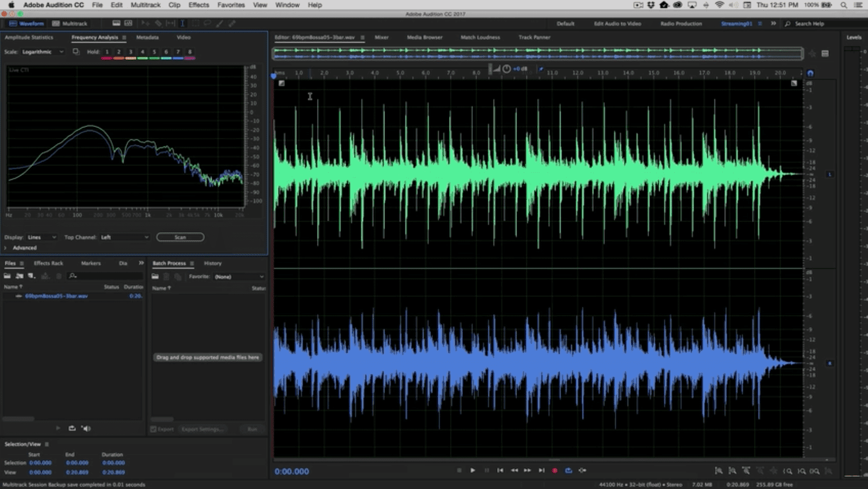Click the red Record button

point(555,471)
